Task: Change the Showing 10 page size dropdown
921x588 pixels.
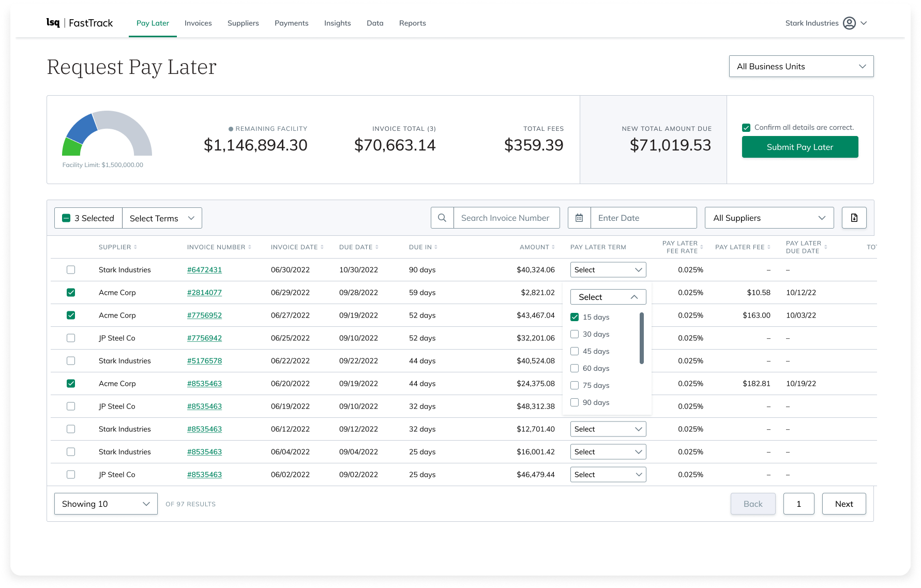Action: 105,504
